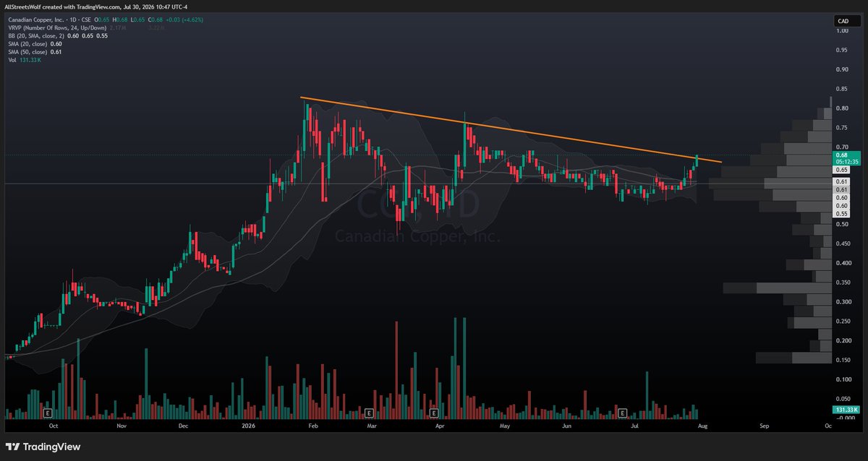
Task: Click the 0.90 price axis label
Action: (x=841, y=69)
